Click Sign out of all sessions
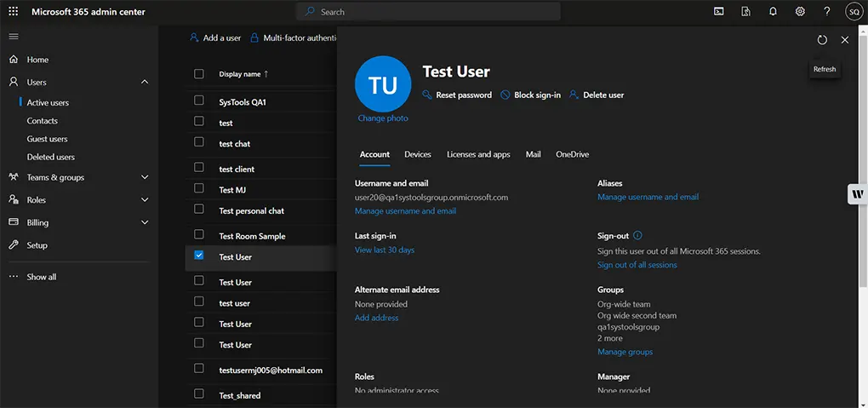868x408 pixels. [x=637, y=265]
